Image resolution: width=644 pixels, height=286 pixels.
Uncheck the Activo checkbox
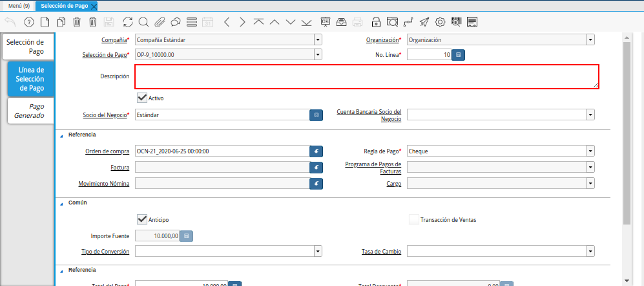tap(142, 98)
